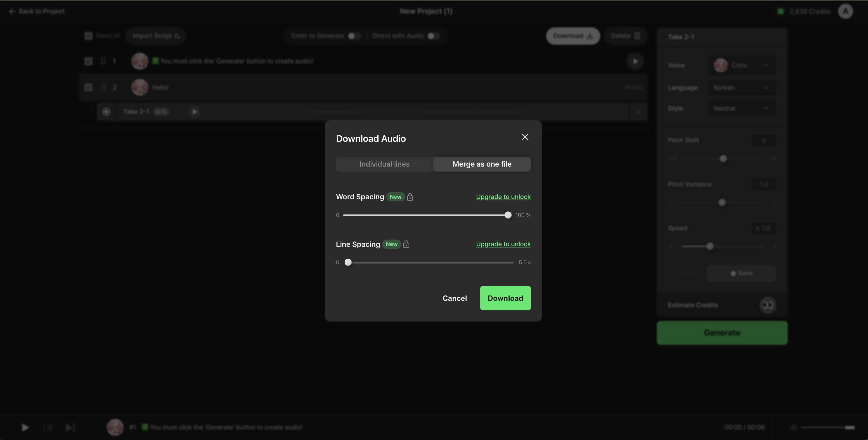
Task: Click the Speed value field
Action: click(x=764, y=228)
